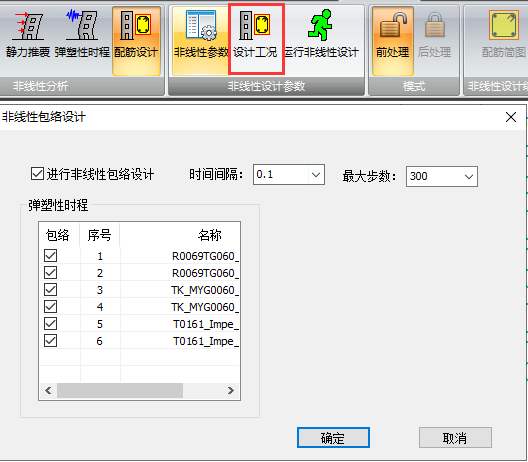
Task: Open 非线性参数 parameters settings
Action: point(201,40)
